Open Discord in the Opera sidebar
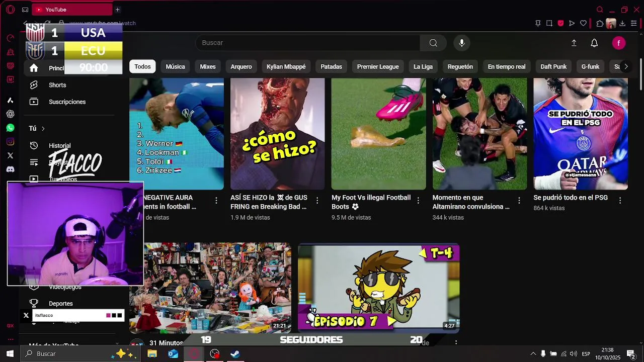 click(x=10, y=169)
